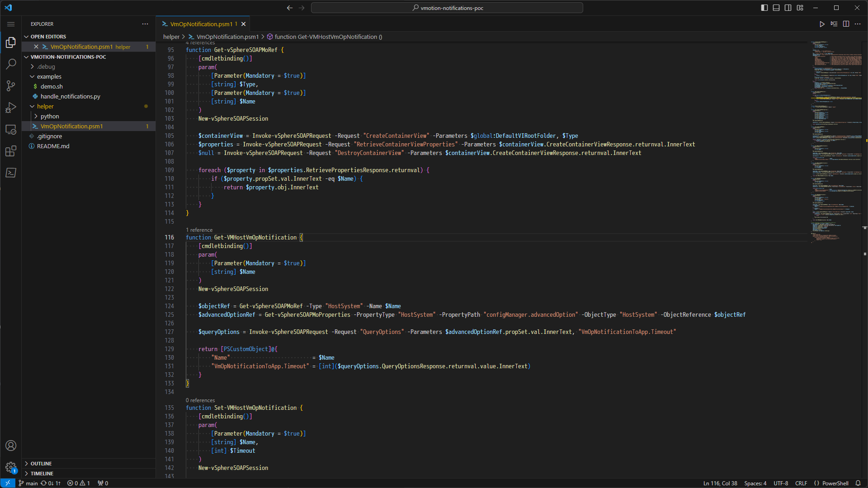The image size is (868, 488).
Task: Toggle the bottom Panel visibility
Action: tap(776, 8)
